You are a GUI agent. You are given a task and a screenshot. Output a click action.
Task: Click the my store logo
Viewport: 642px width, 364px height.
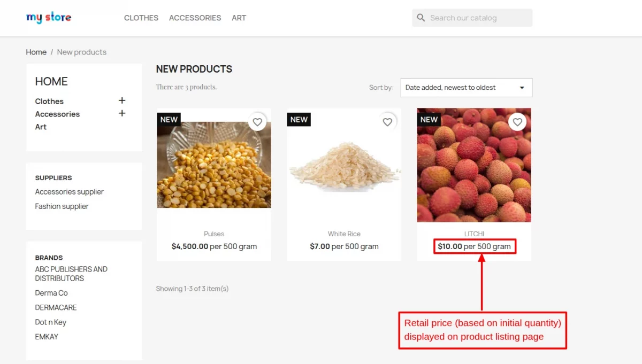tap(49, 18)
